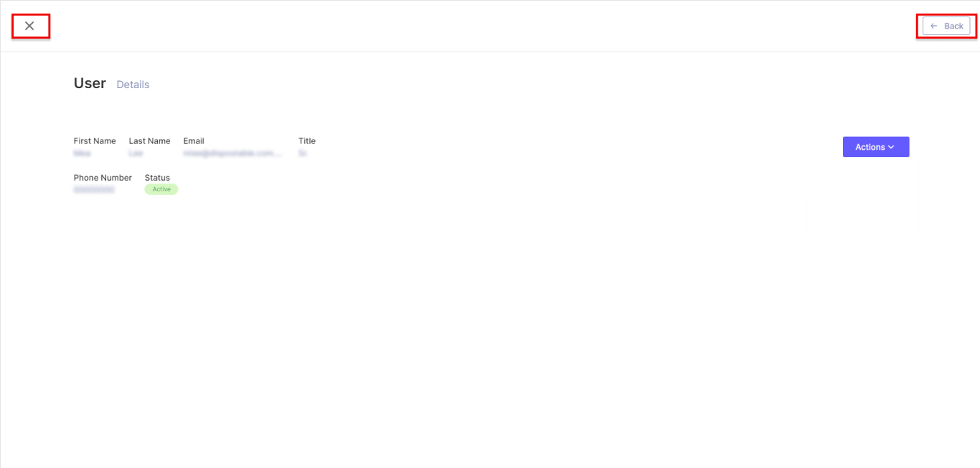Click the chevron arrow on Actions button

click(891, 147)
